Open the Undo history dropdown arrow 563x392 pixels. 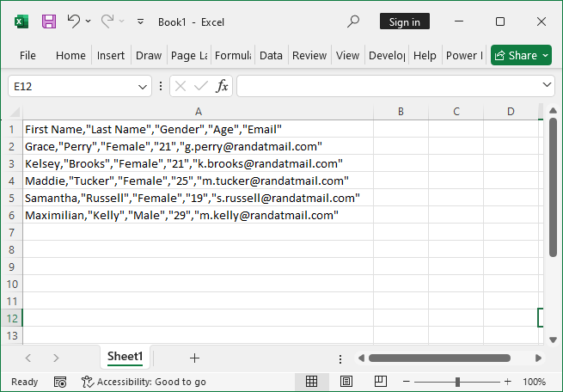click(88, 21)
